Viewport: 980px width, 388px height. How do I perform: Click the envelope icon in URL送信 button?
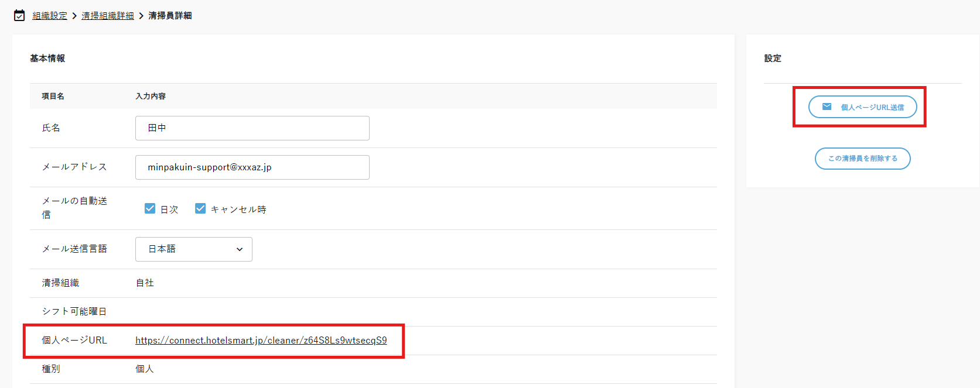coord(827,107)
